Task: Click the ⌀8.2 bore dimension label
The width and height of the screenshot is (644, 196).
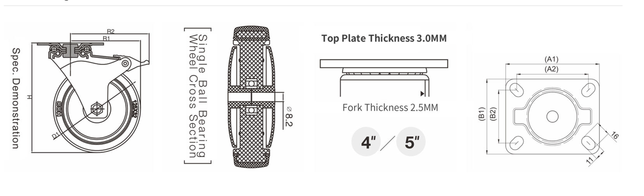Action: (x=288, y=117)
